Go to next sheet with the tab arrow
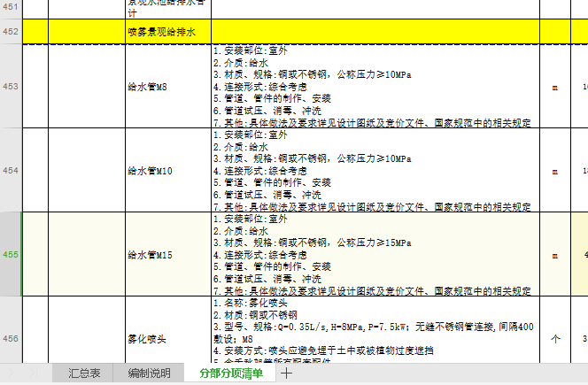588x385 pixels. [11, 373]
